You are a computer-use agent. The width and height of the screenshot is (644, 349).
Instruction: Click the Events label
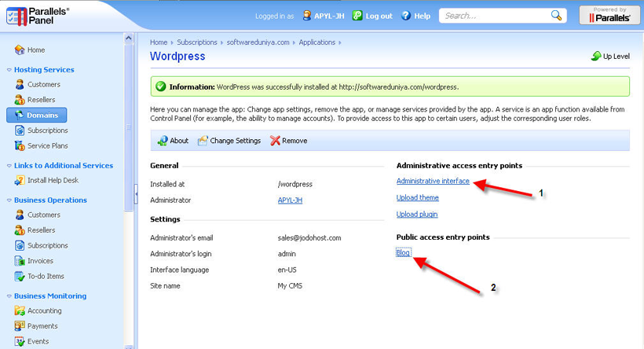pyautogui.click(x=38, y=341)
